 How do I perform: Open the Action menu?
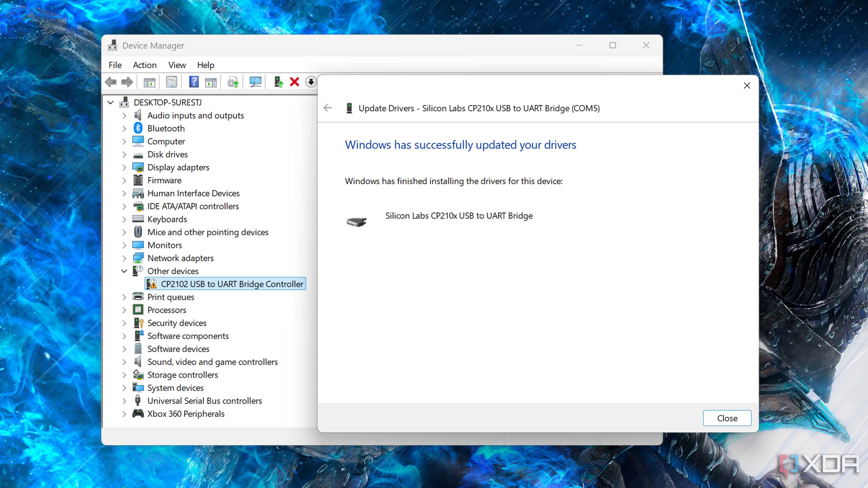click(145, 65)
